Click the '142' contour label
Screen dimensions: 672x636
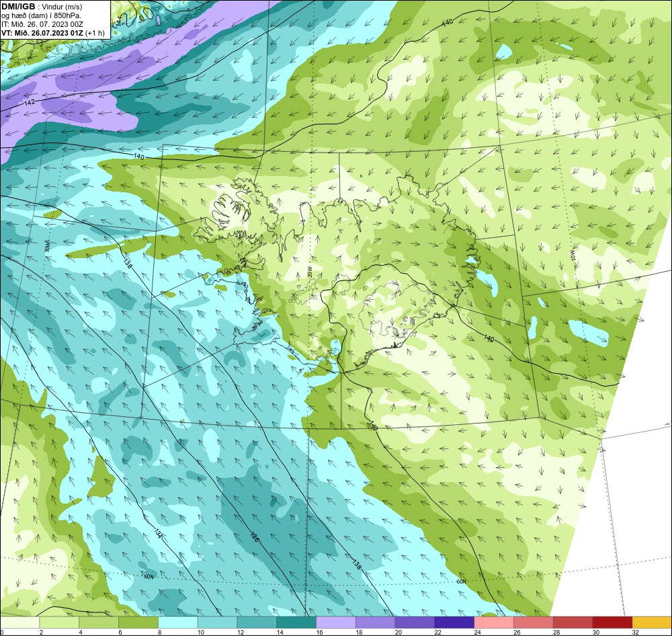(30, 103)
